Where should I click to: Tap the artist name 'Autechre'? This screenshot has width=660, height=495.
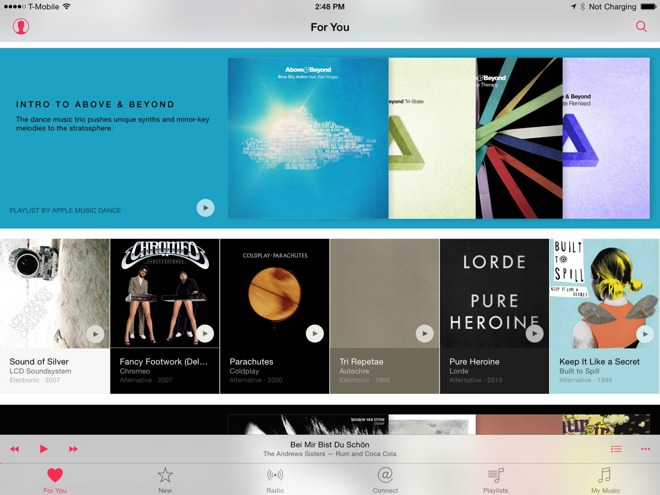coord(354,371)
